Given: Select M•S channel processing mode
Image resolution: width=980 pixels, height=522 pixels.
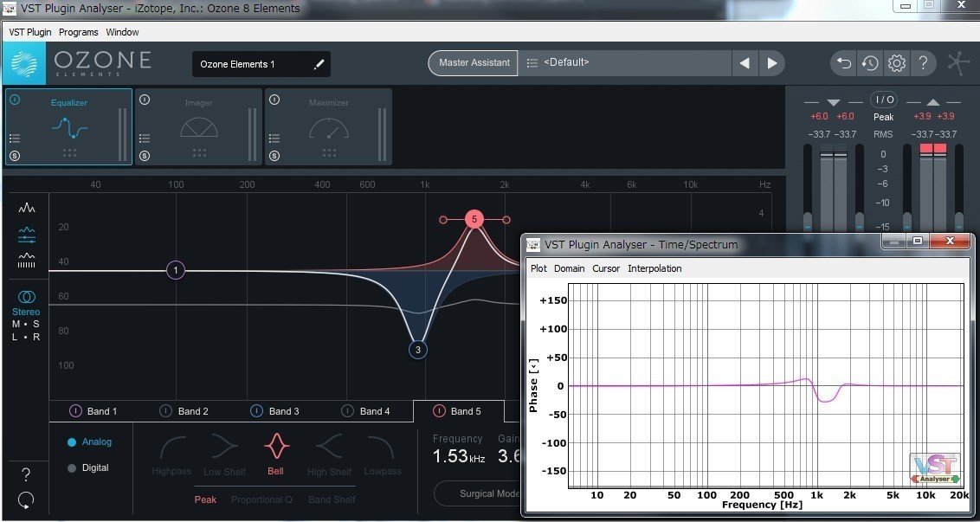Looking at the screenshot, I should tap(26, 324).
